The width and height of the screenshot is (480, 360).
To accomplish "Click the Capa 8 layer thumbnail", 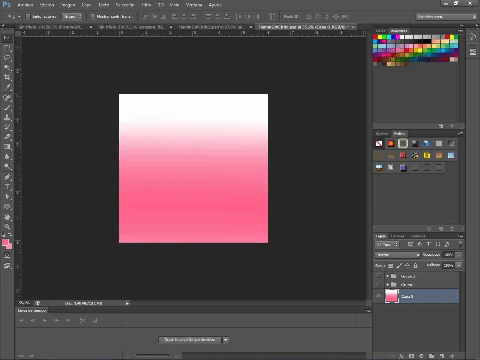I will tap(392, 296).
